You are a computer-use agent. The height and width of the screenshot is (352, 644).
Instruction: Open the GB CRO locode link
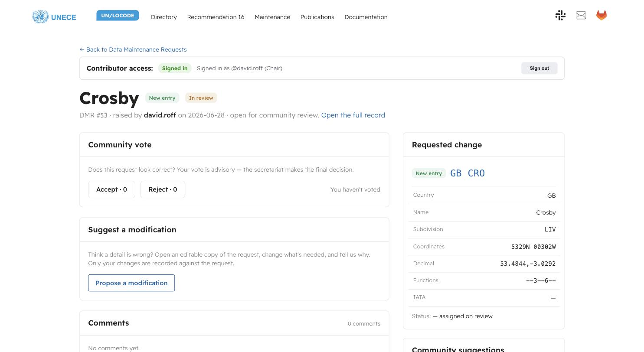[467, 173]
